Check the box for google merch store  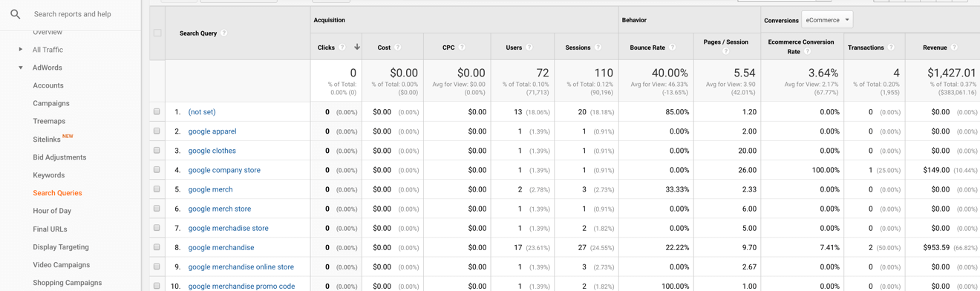pyautogui.click(x=157, y=209)
